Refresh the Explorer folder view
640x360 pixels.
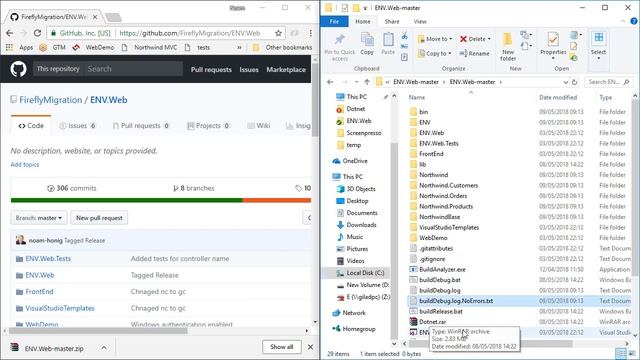coord(574,82)
